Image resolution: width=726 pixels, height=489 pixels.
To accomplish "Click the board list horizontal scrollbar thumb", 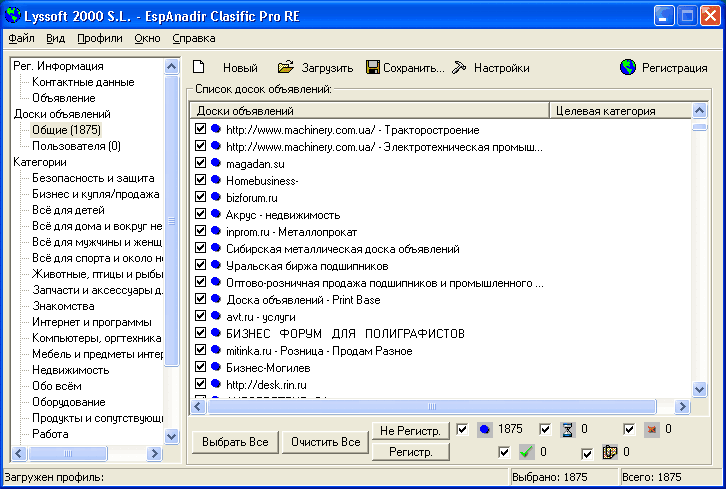I will pyautogui.click(x=432, y=407).
